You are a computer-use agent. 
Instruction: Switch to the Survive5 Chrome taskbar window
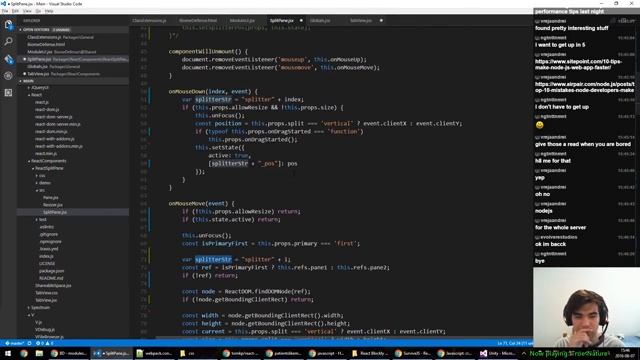tap(412, 353)
